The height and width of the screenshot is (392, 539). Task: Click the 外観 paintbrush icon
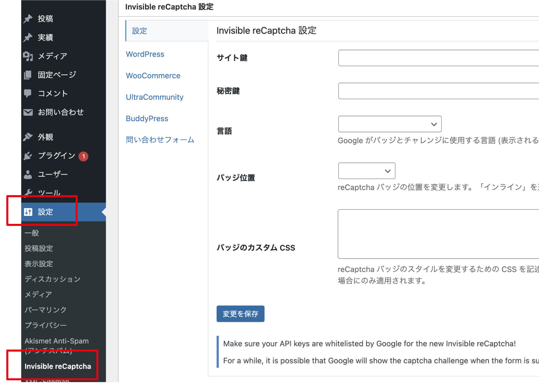pos(28,137)
